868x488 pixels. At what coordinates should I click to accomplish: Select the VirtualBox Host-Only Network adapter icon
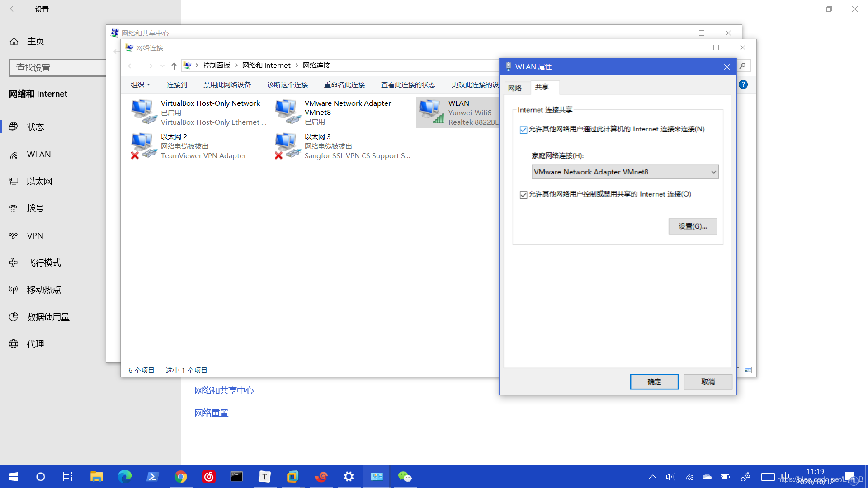coord(143,112)
